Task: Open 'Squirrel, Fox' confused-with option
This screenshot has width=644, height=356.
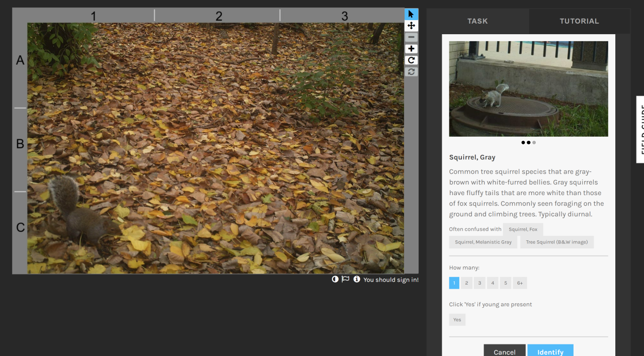Action: pyautogui.click(x=523, y=229)
